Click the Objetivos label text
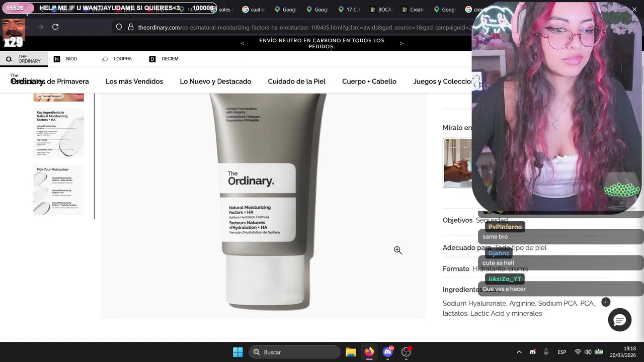644x362 pixels. click(457, 220)
